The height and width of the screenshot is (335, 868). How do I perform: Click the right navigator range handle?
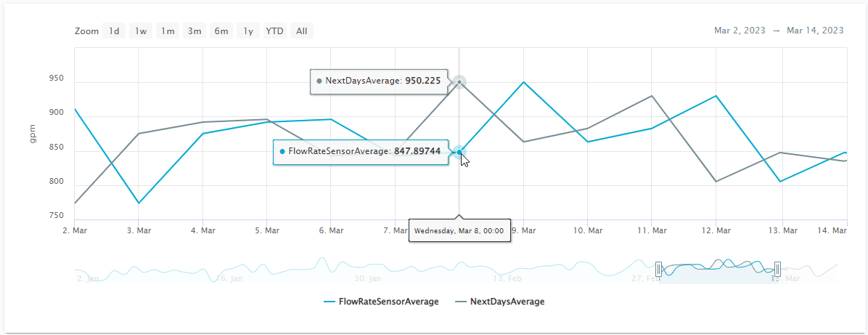point(777,268)
